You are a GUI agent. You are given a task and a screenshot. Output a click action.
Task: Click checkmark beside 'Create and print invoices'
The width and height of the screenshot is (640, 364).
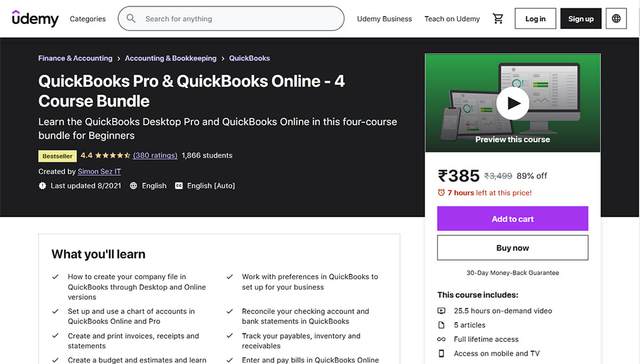tap(56, 336)
